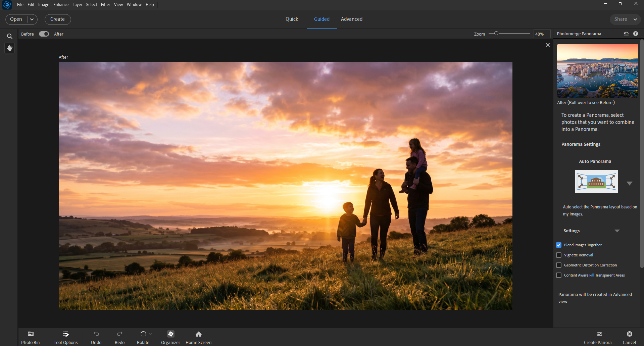Screen dimensions: 644x346
Task: Uncheck Blend Images Together
Action: (559, 245)
